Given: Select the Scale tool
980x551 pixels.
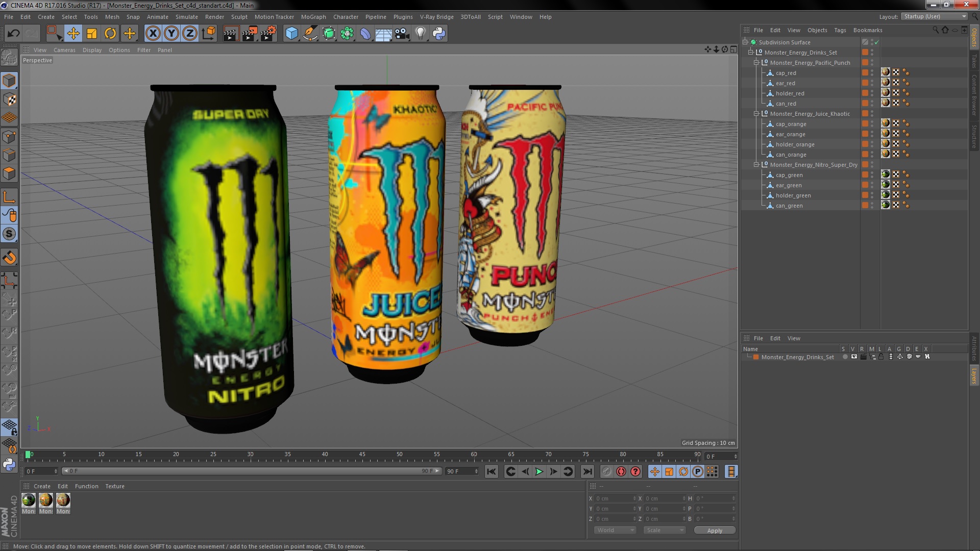Looking at the screenshot, I should 92,34.
